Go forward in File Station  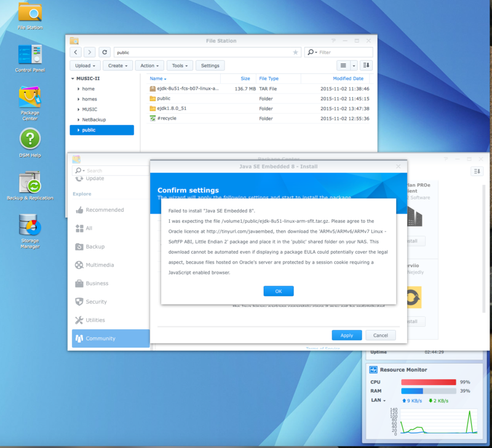click(x=89, y=52)
